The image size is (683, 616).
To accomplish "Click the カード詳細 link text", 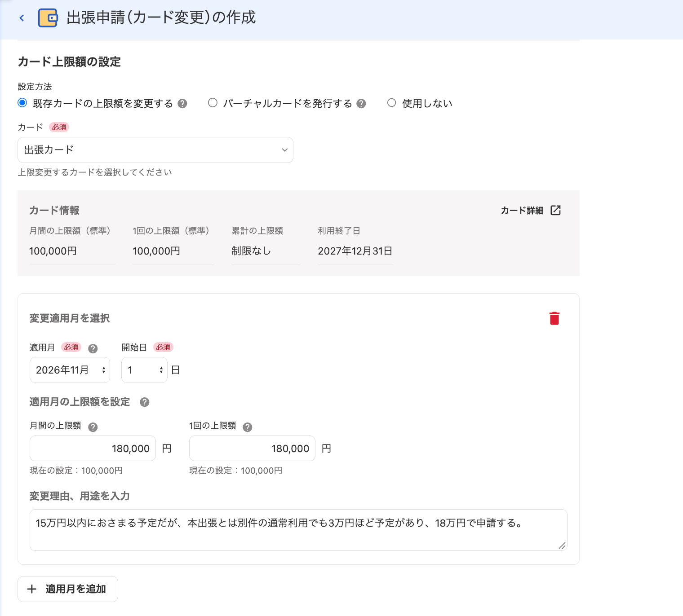I will (x=522, y=211).
